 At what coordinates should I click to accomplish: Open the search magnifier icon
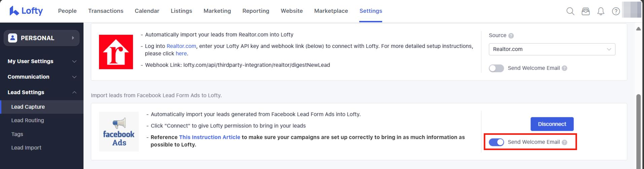pos(570,11)
